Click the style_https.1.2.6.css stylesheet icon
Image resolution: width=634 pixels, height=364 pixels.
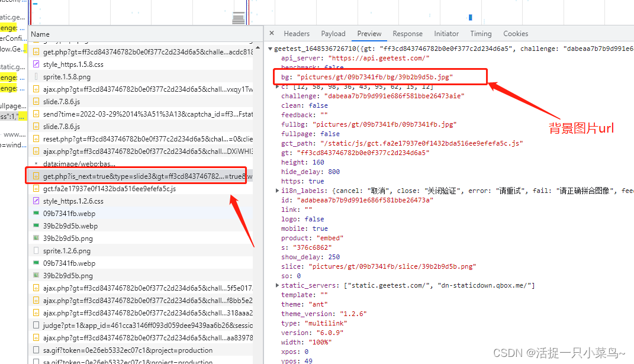(37, 201)
